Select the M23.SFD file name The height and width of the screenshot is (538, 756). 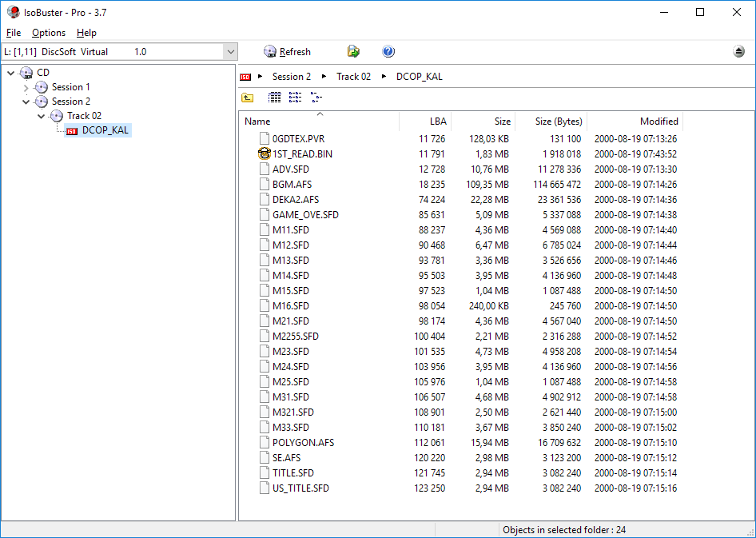291,352
